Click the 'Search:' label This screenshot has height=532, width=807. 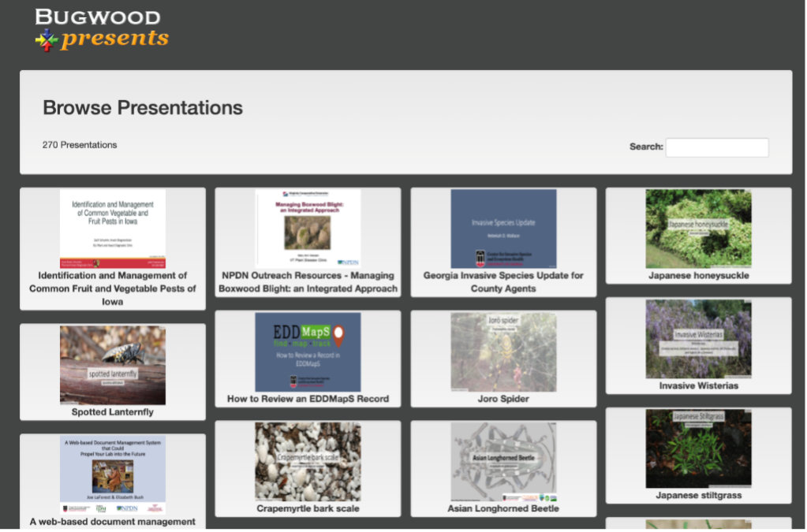click(x=646, y=147)
